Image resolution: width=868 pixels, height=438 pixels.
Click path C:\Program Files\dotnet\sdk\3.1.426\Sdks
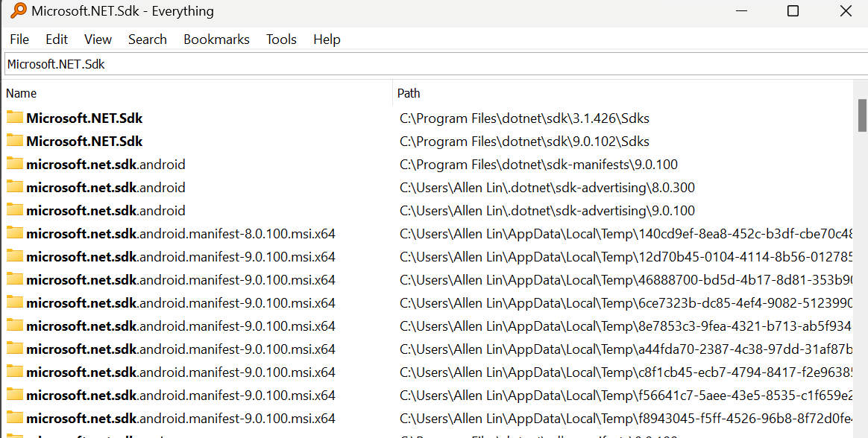[x=524, y=118]
